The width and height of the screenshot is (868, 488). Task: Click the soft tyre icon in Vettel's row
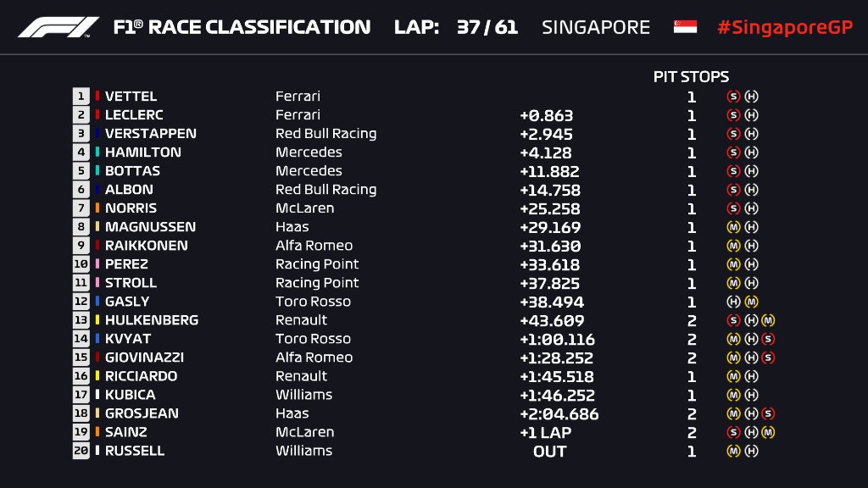point(734,97)
